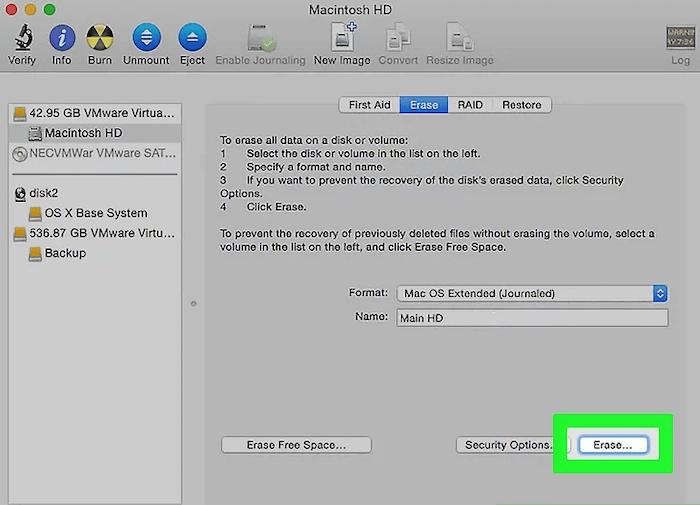
Task: Click the Erase... button
Action: (x=613, y=445)
